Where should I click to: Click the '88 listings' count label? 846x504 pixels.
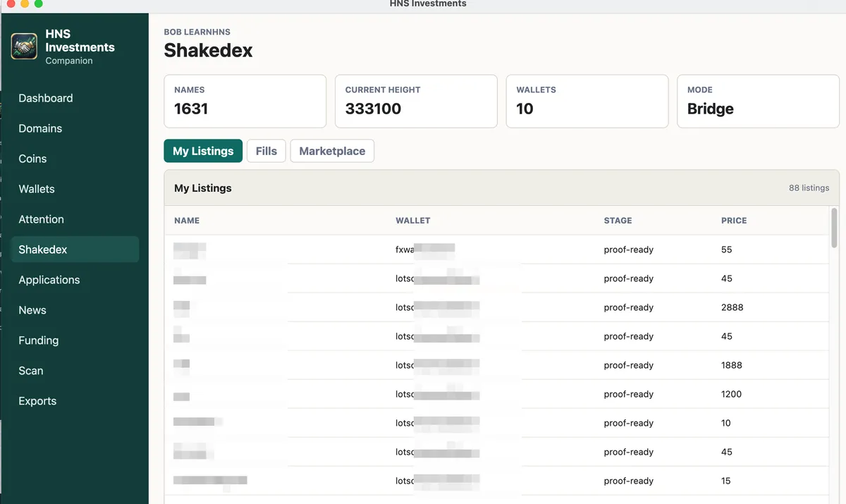pyautogui.click(x=809, y=188)
